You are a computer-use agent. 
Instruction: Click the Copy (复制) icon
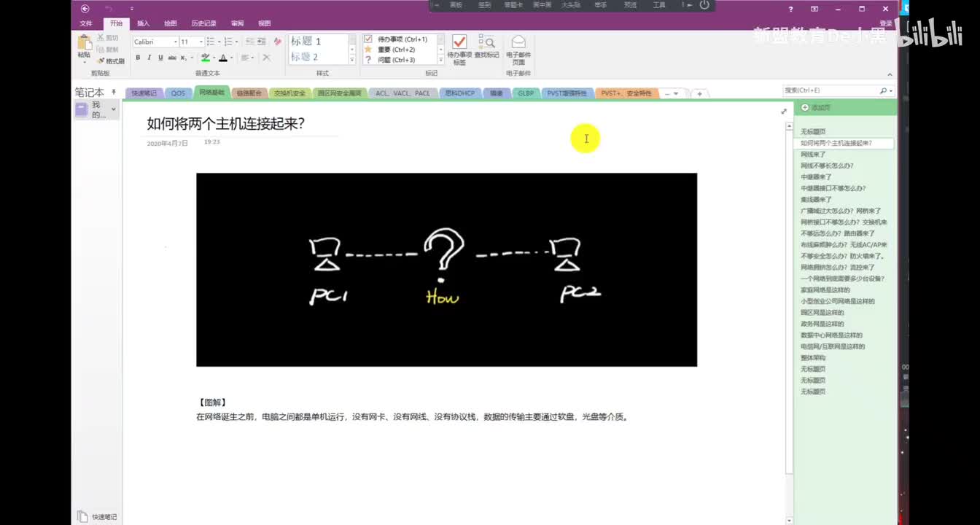(101, 49)
